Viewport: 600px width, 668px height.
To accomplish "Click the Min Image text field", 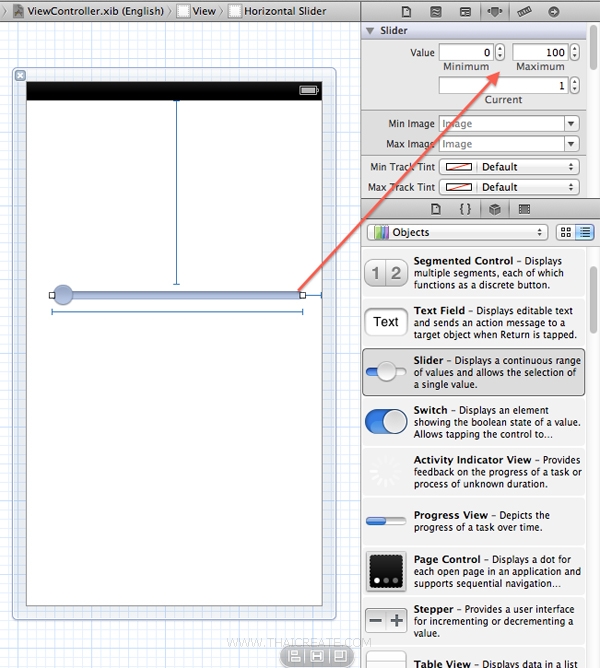I will 502,124.
